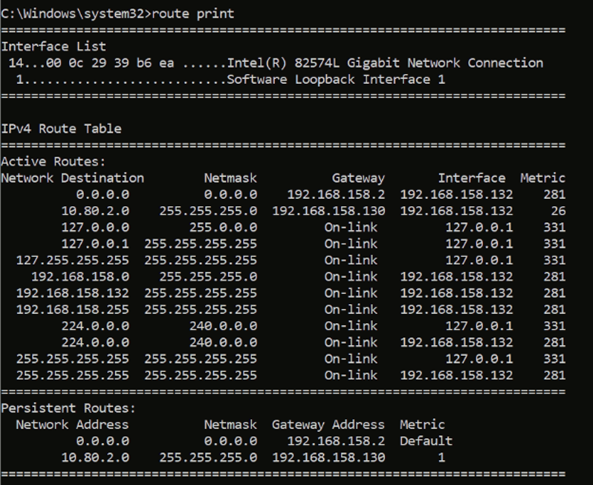Select destination 10.80.2.0 in Active Routes
This screenshot has height=485, width=593.
pyautogui.click(x=95, y=211)
